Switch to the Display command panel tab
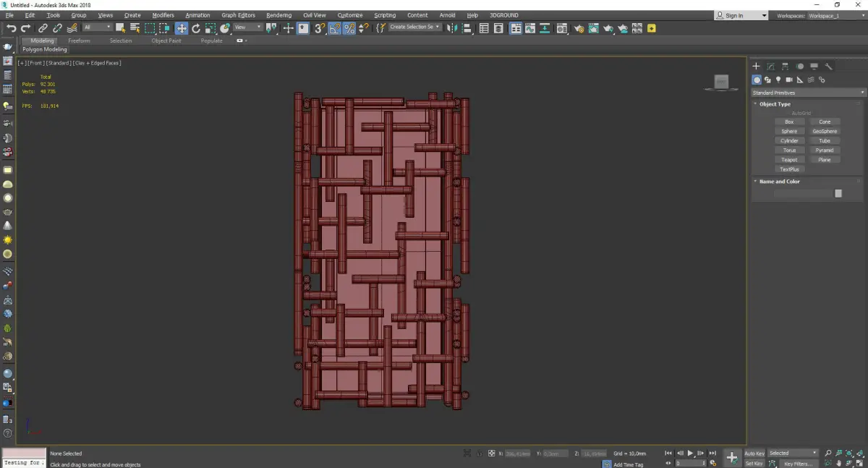This screenshot has height=468, width=868. (814, 67)
